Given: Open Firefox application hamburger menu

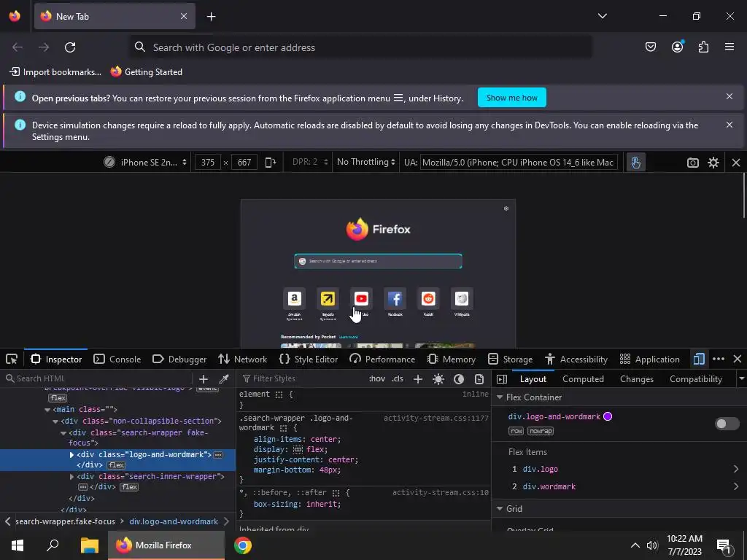Looking at the screenshot, I should [729, 47].
